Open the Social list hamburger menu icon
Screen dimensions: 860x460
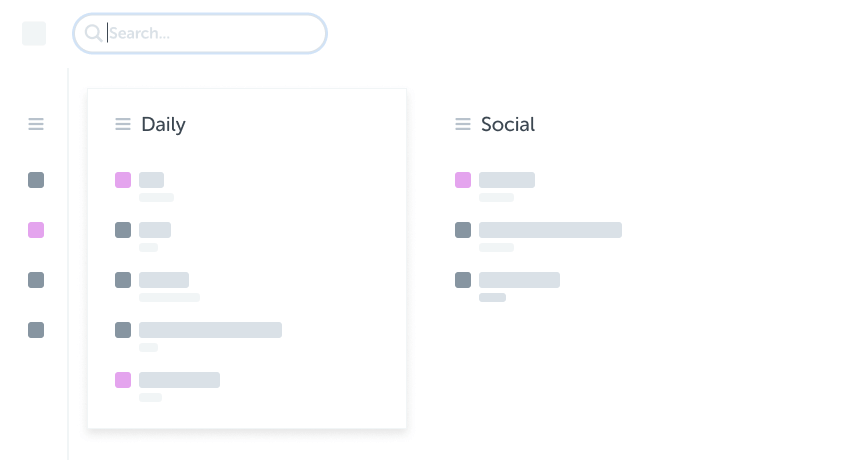click(x=463, y=124)
